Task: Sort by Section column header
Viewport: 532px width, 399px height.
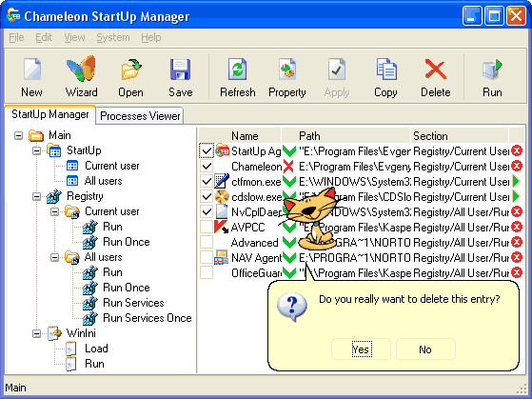Action: pos(460,136)
